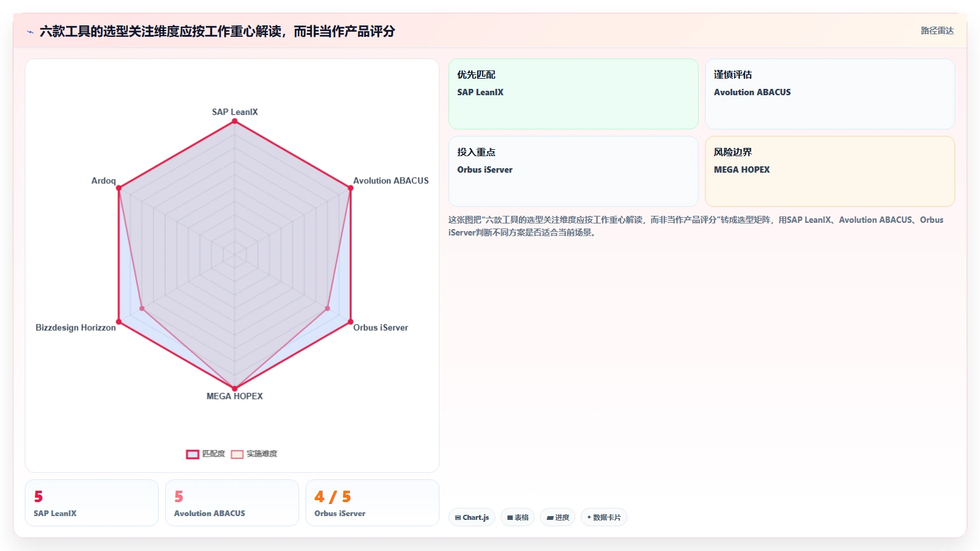
Task: Select the Orbus iServer stat card showing 4 / 5
Action: (372, 503)
